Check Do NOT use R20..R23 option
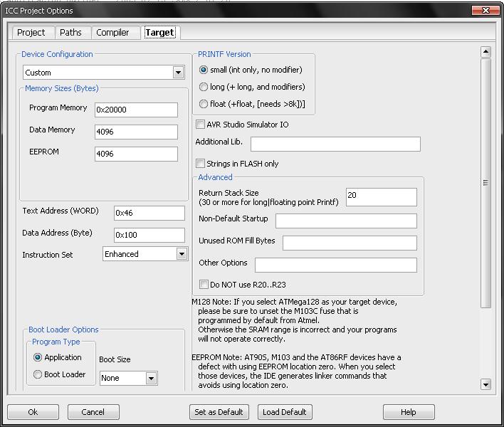 pos(204,285)
